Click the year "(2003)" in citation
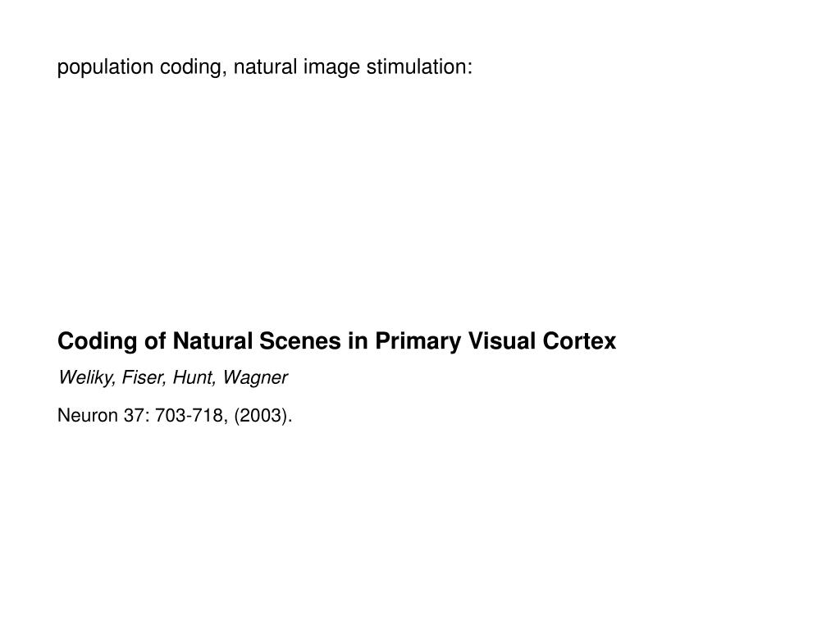 tap(260, 416)
